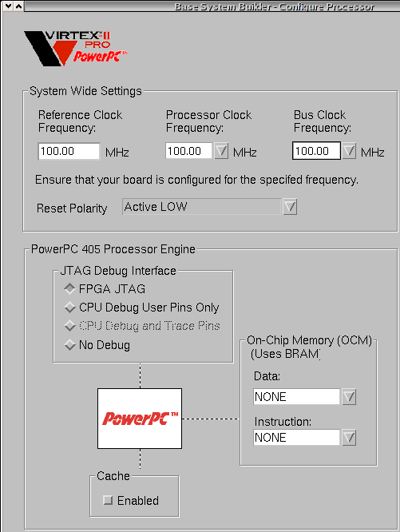
Task: Click the window menu down-arrow button
Action: (x=9, y=6)
